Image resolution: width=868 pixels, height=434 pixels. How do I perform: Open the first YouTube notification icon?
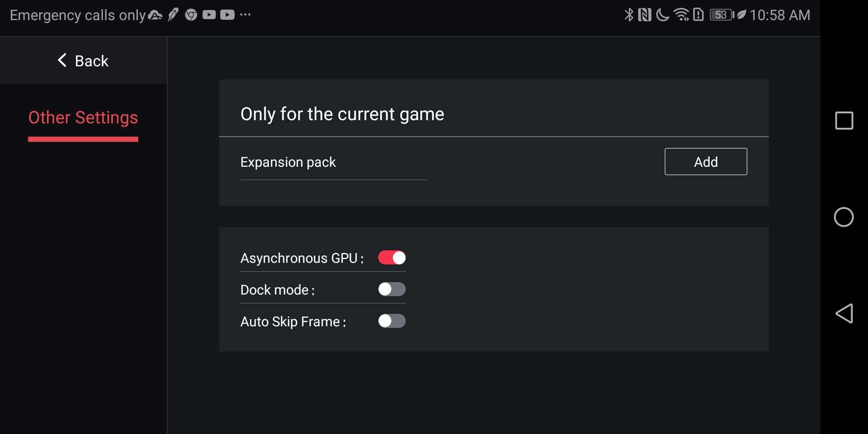tap(209, 15)
